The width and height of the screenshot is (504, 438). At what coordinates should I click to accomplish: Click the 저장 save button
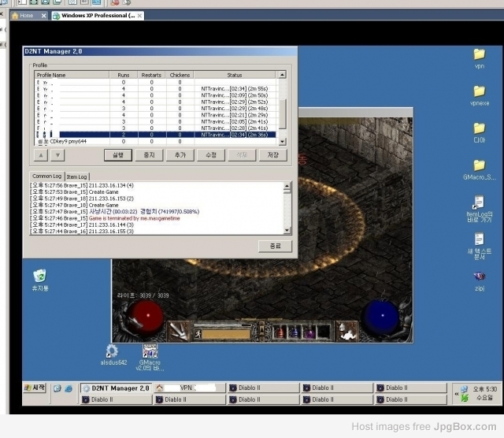click(273, 155)
